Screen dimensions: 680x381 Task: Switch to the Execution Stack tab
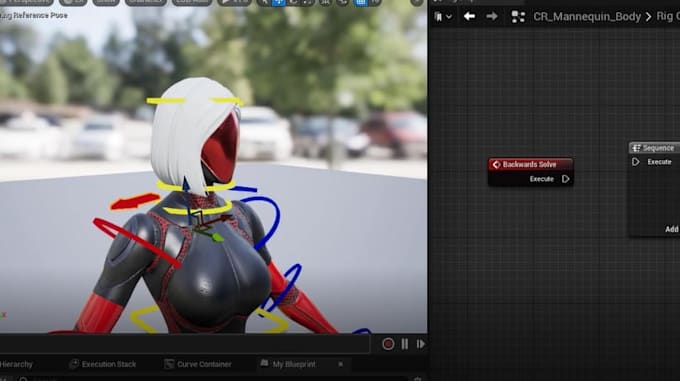click(103, 364)
